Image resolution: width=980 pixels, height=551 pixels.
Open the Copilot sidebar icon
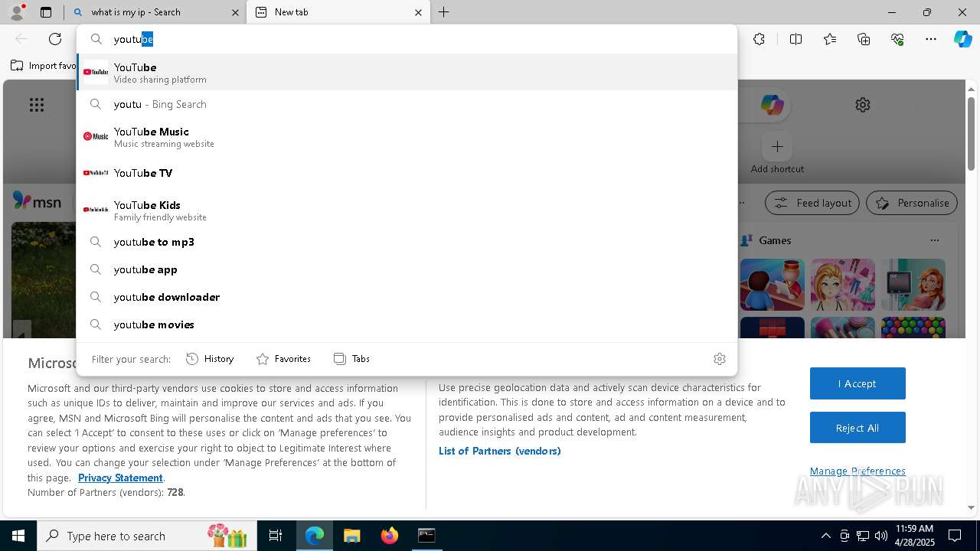(x=962, y=39)
